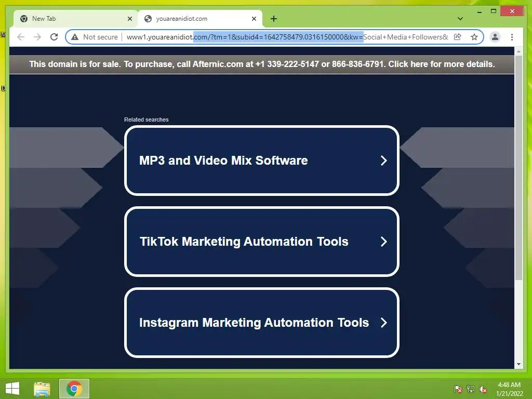
Task: Click the chevron on MP3 and Video card
Action: click(x=384, y=161)
